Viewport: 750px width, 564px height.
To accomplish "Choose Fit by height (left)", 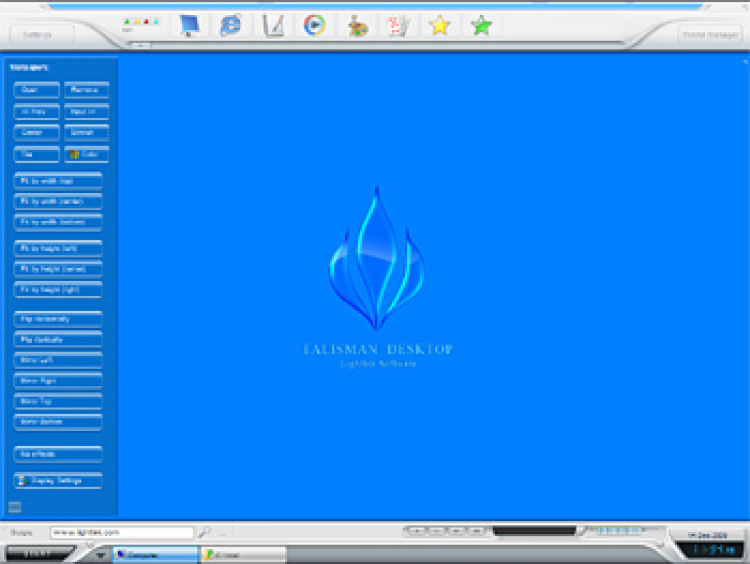I will pos(58,249).
